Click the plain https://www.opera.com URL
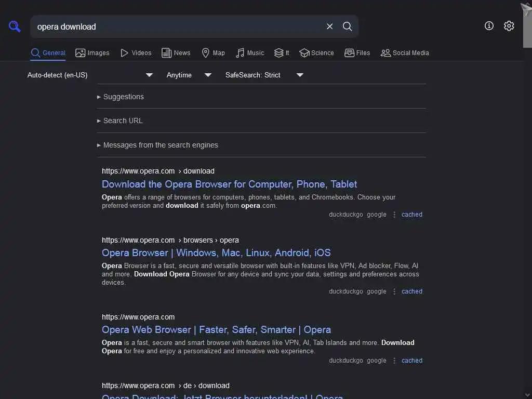Viewport: 532px width, 399px height. [138, 317]
